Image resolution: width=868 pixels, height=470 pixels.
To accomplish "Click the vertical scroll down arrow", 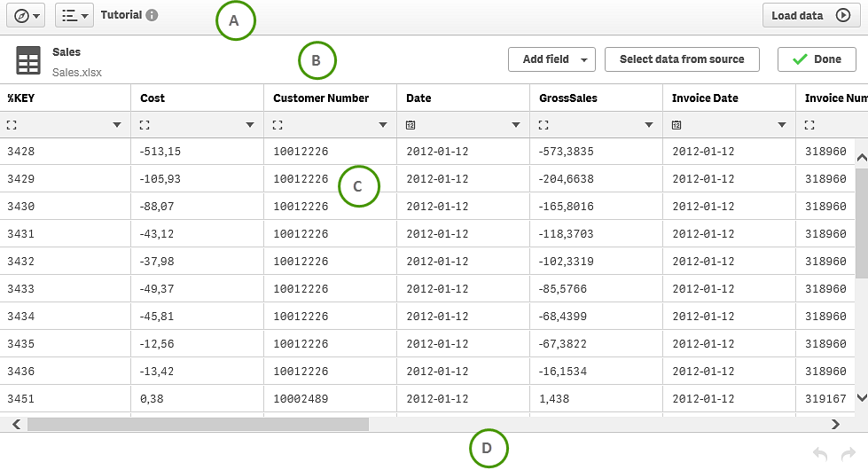I will [x=861, y=398].
